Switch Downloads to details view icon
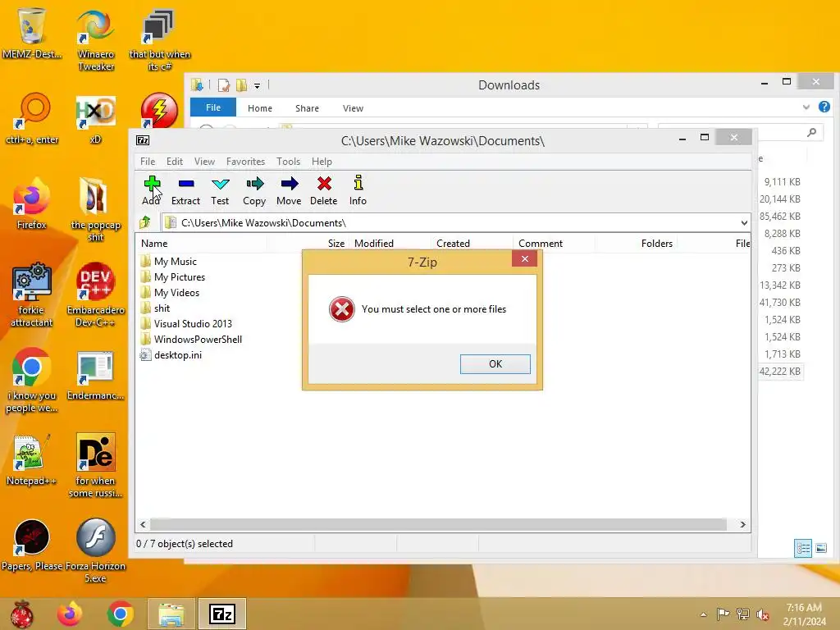 click(x=802, y=548)
